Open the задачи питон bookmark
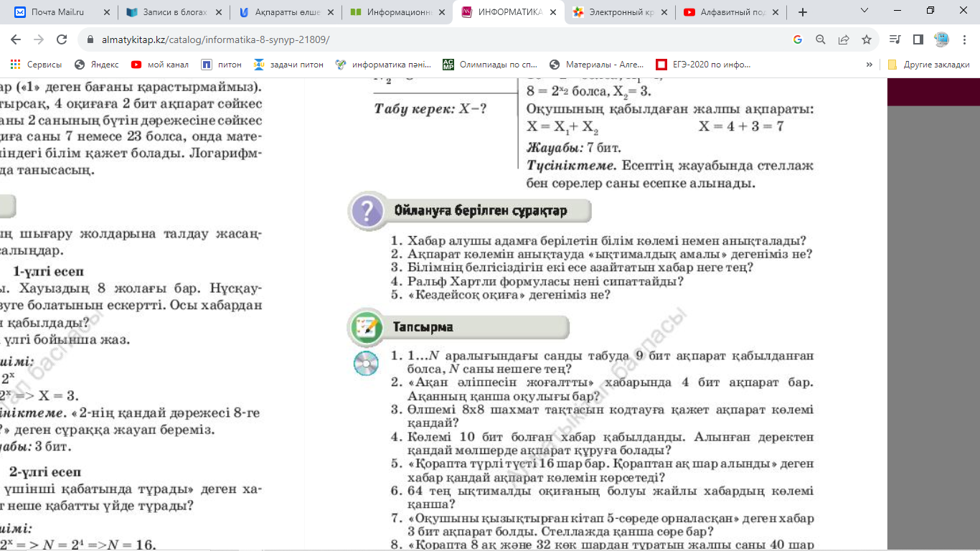This screenshot has width=980, height=551. pyautogui.click(x=288, y=64)
